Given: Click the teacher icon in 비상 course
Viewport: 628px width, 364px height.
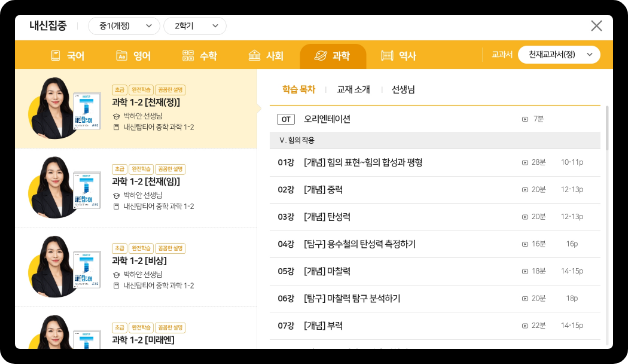Looking at the screenshot, I should click(116, 275).
